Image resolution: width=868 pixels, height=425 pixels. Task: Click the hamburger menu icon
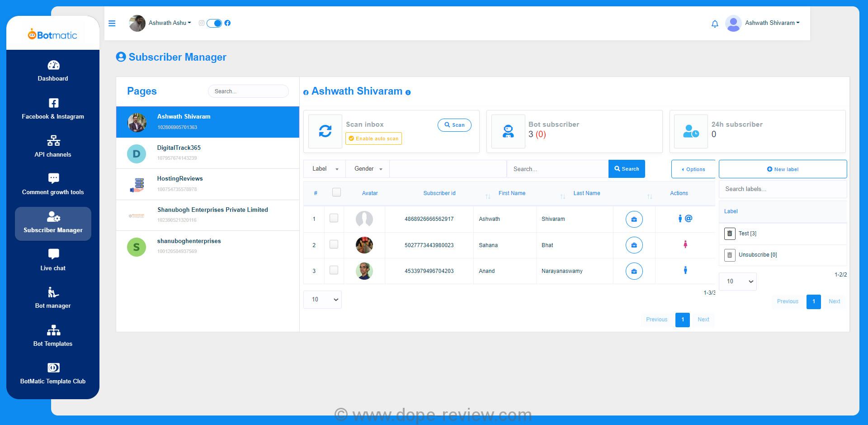(112, 23)
